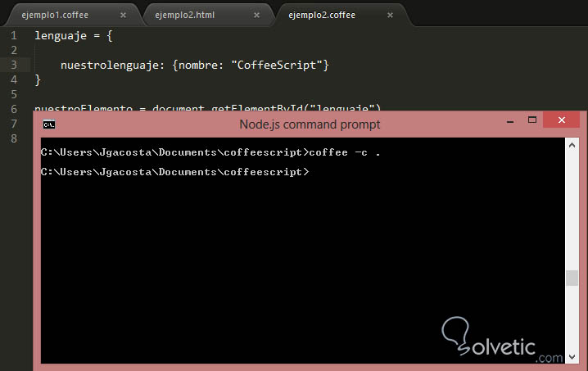Viewport: 588px width, 371px height.
Task: Close the Node.js command prompt window
Action: 561,120
